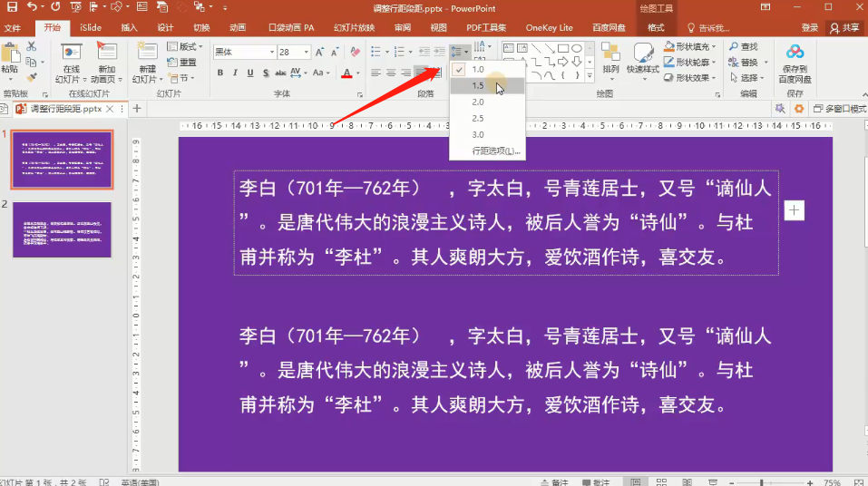Image resolution: width=868 pixels, height=486 pixels.
Task: Select checked line spacing 1.0
Action: tap(487, 69)
